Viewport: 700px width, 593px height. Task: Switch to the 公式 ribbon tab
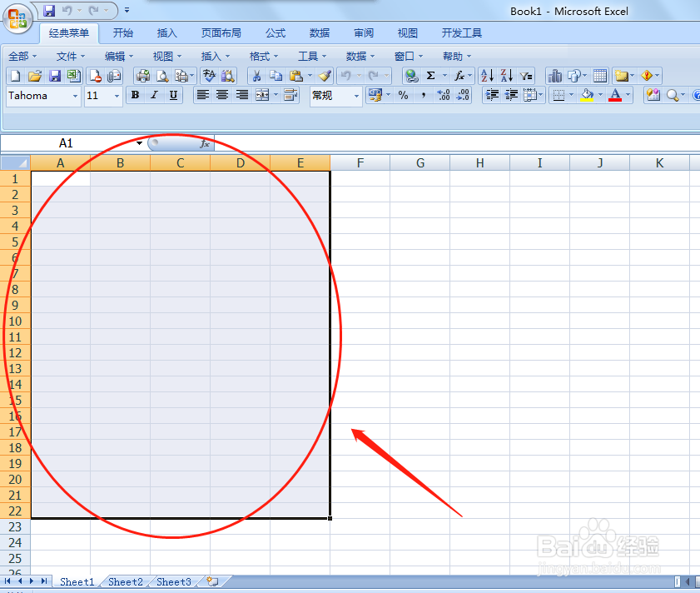point(276,32)
